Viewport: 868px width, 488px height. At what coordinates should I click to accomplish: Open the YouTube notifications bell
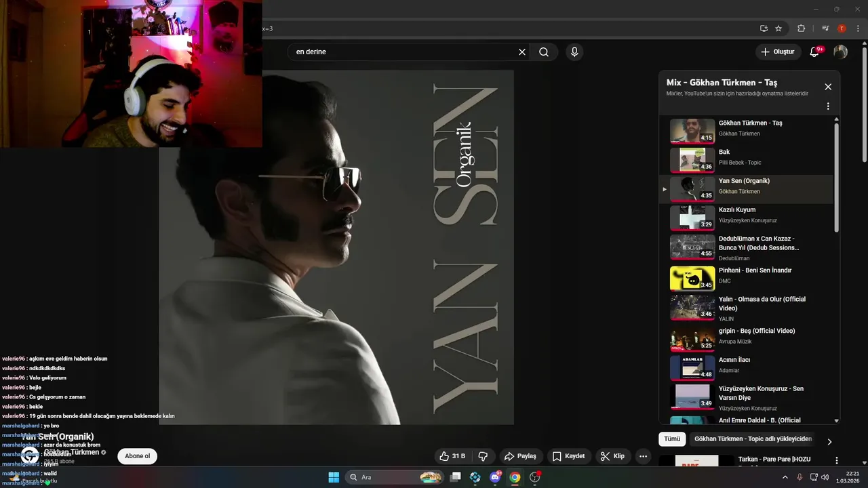[815, 52]
